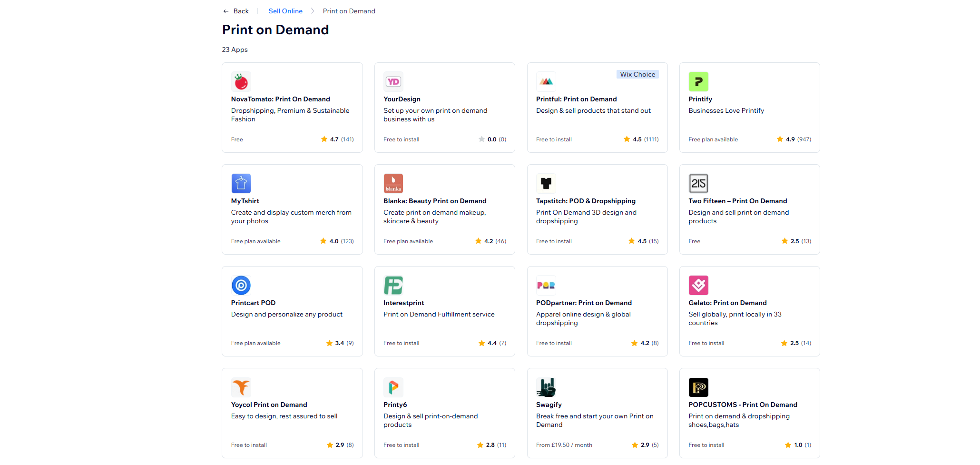This screenshot has height=465, width=980.
Task: Open the Printy6 app title
Action: click(x=395, y=405)
